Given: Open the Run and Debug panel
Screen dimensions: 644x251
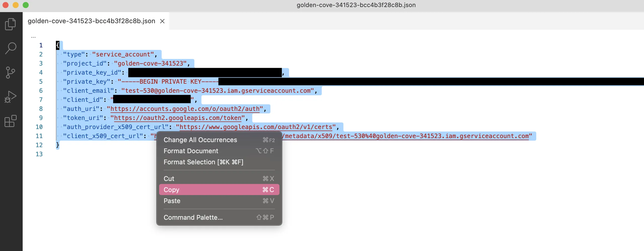Looking at the screenshot, I should (x=10, y=96).
